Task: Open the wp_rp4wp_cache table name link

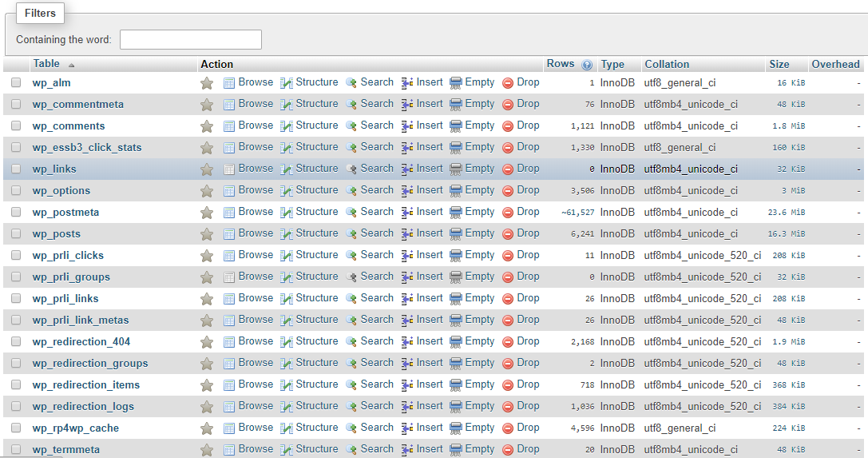Action: pos(75,428)
